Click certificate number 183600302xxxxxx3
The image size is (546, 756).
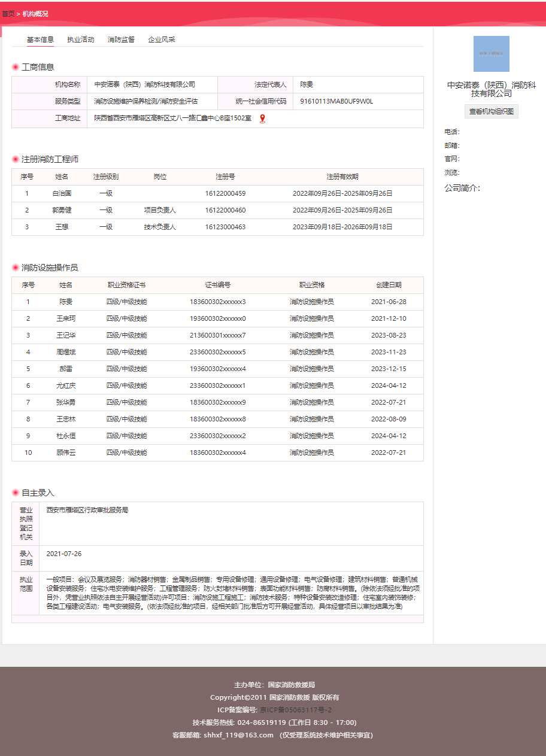[x=218, y=302]
